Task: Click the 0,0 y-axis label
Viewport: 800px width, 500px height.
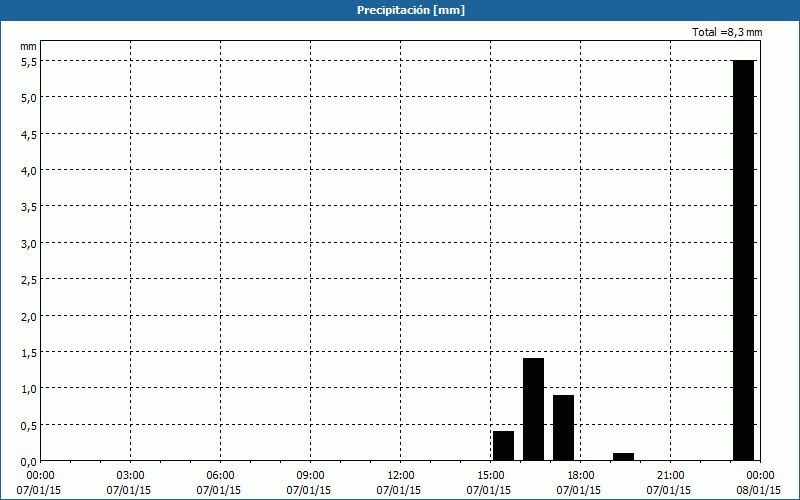Action: (29, 462)
